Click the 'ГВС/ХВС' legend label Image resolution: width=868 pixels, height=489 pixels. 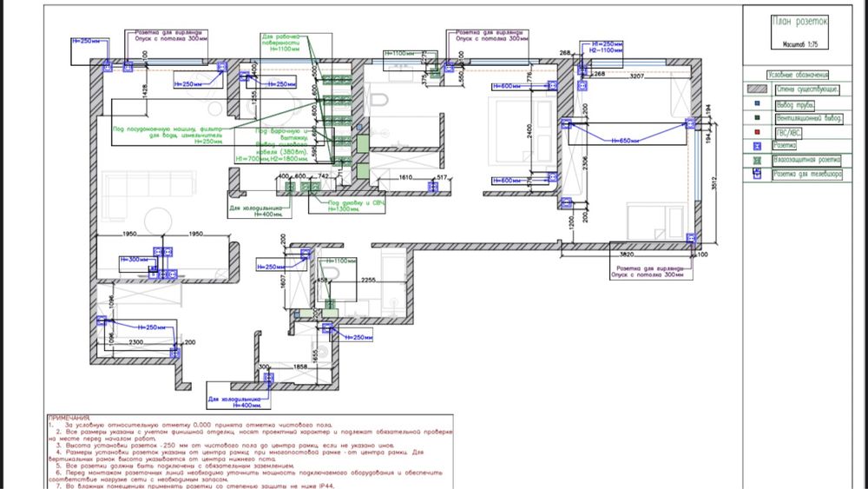tap(788, 133)
